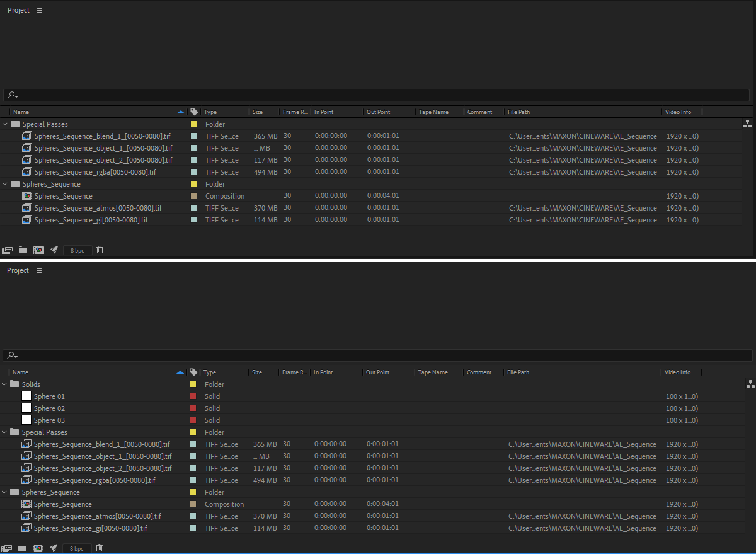Click 494 MB size value in lower panel
The image size is (756, 554).
pos(265,480)
